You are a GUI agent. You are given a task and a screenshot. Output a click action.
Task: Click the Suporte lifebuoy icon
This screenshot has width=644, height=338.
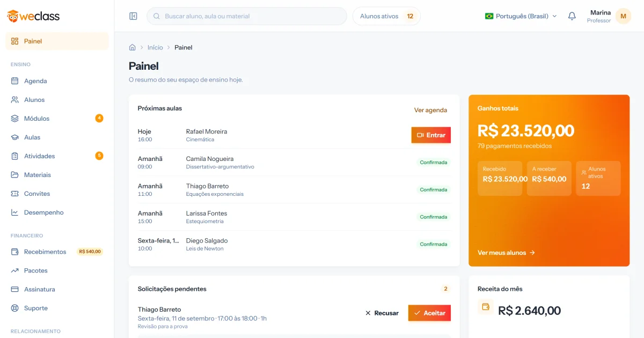click(14, 308)
